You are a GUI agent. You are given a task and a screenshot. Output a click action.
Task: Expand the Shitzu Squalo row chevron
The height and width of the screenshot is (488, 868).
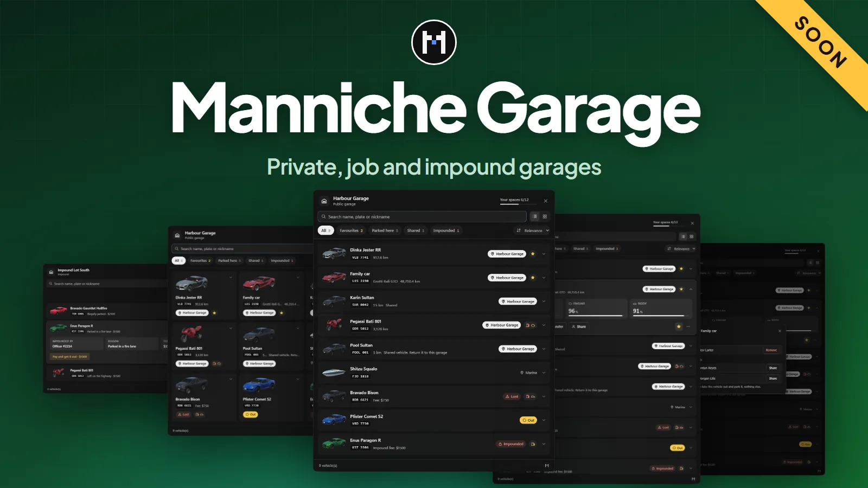coord(544,373)
